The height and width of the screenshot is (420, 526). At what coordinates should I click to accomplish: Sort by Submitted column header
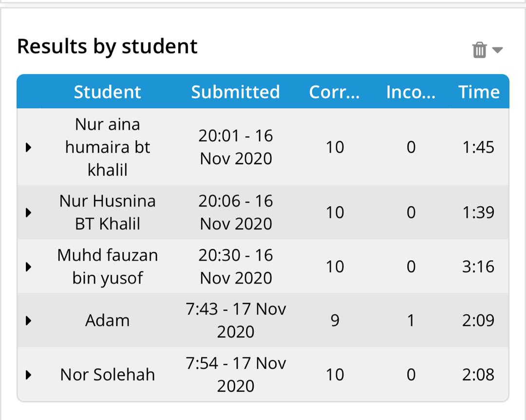(x=235, y=92)
